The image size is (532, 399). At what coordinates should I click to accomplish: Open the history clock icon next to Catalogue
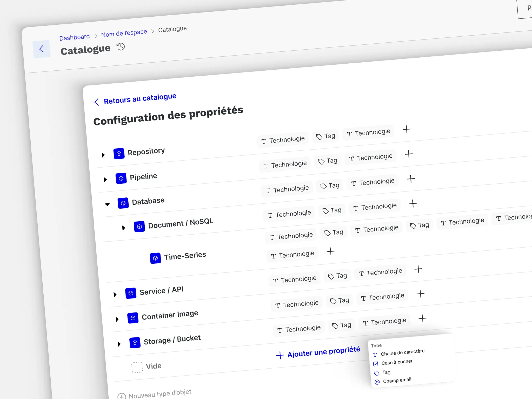[x=121, y=47]
